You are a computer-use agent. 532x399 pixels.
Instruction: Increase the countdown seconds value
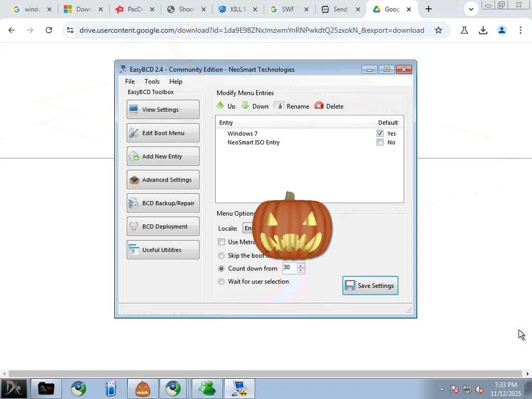click(x=301, y=265)
